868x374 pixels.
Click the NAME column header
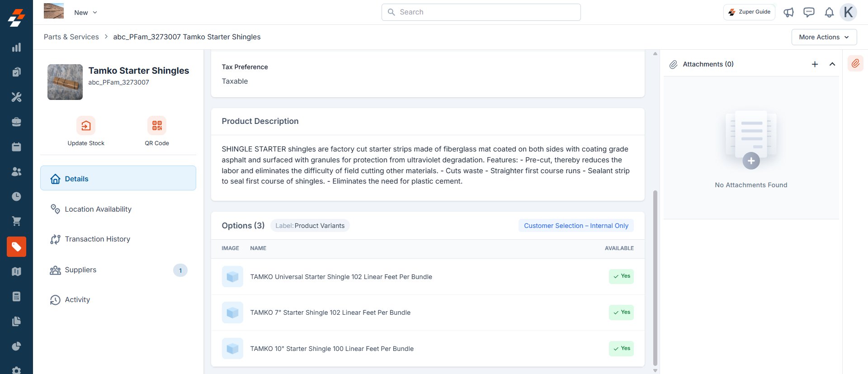click(258, 248)
